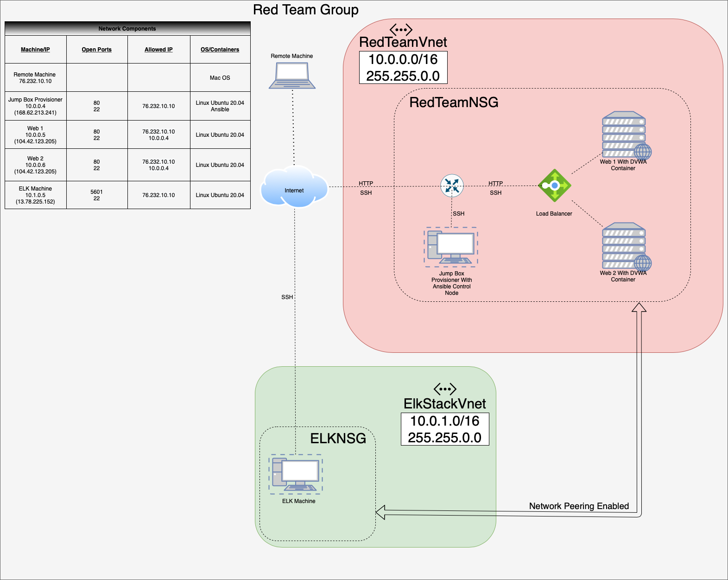Select the 'Jump Box Provisioner With Ansible' caption

[x=452, y=283]
